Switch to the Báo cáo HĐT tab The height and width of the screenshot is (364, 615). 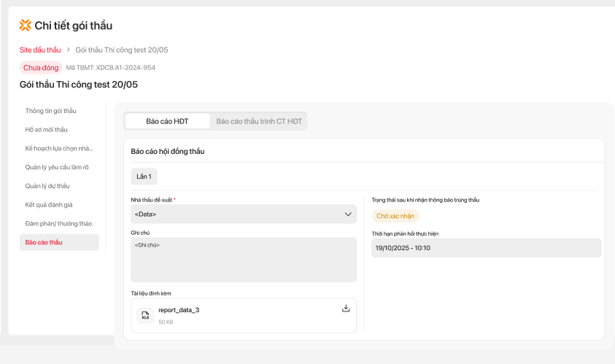point(167,121)
